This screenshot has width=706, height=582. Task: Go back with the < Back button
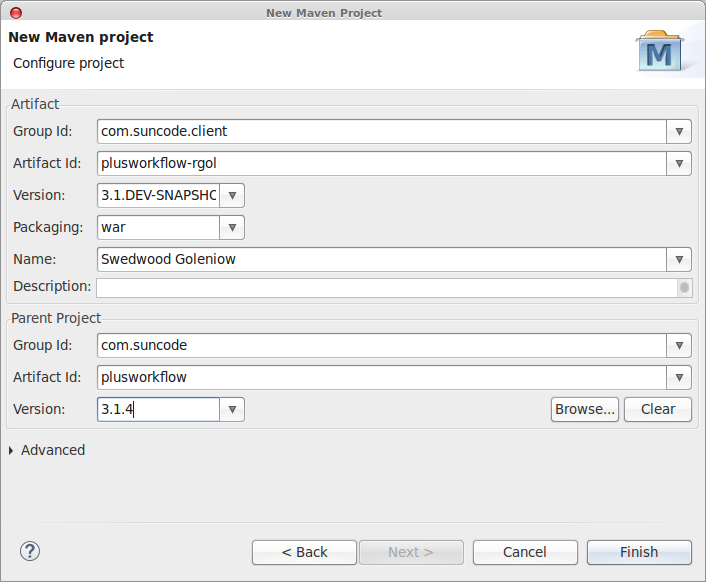(x=304, y=552)
